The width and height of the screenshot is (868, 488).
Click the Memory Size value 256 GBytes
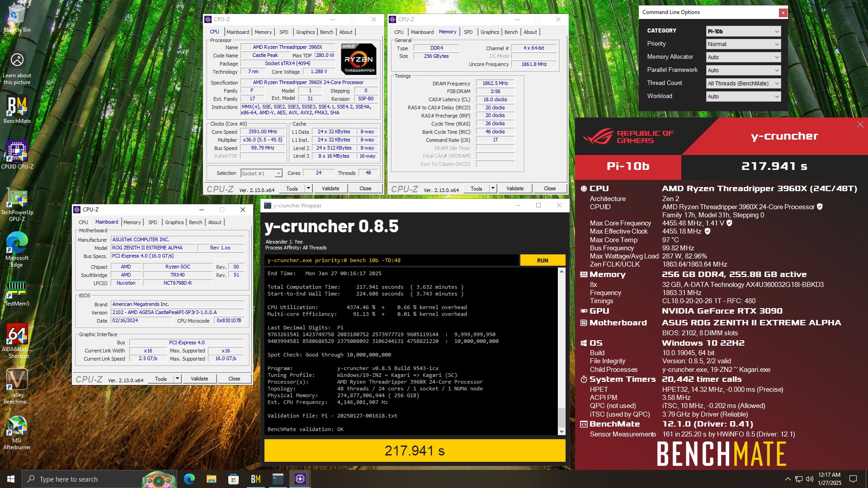click(436, 56)
